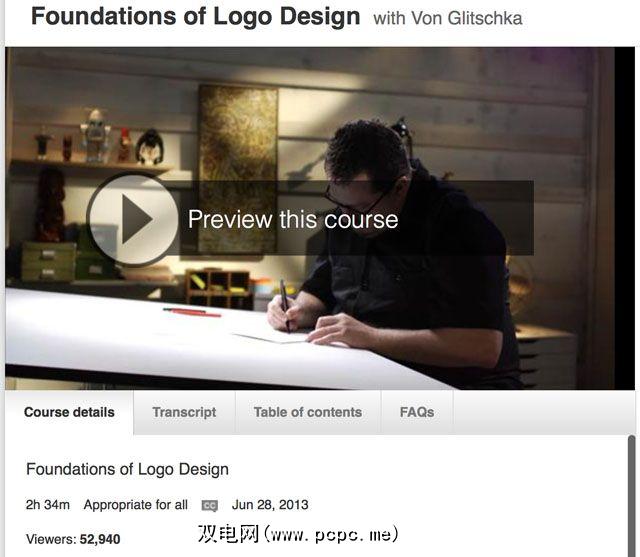Select the Course details tab
Screen dimensions: 640x557
[69, 412]
